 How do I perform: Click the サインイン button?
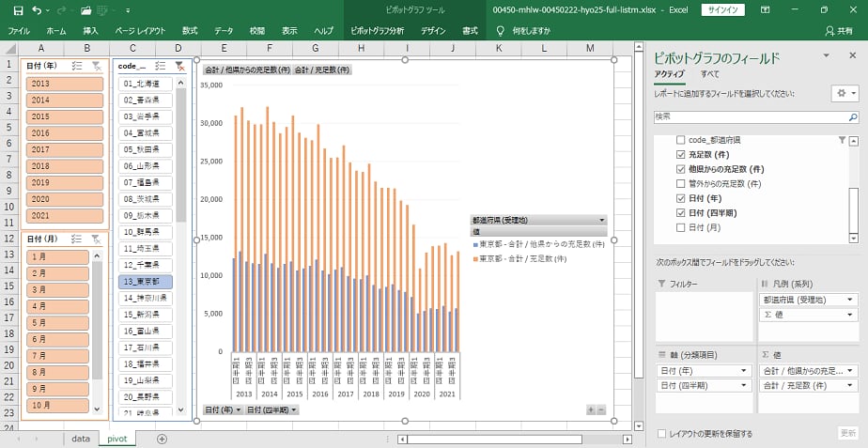[721, 10]
